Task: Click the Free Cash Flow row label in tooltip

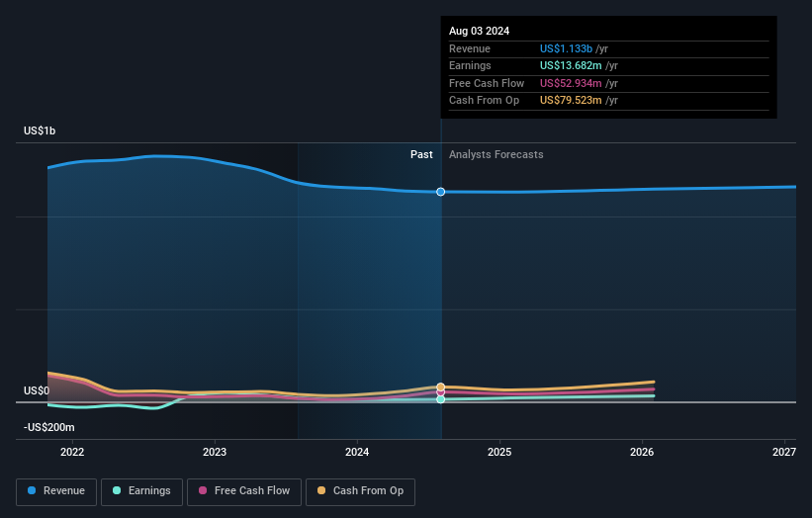Action: pos(487,83)
